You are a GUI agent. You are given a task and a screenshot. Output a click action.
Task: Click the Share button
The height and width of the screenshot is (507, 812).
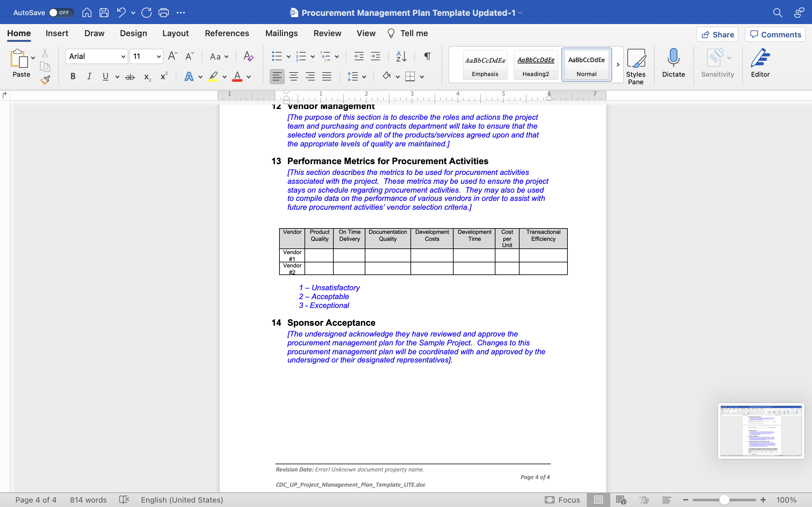(x=717, y=34)
